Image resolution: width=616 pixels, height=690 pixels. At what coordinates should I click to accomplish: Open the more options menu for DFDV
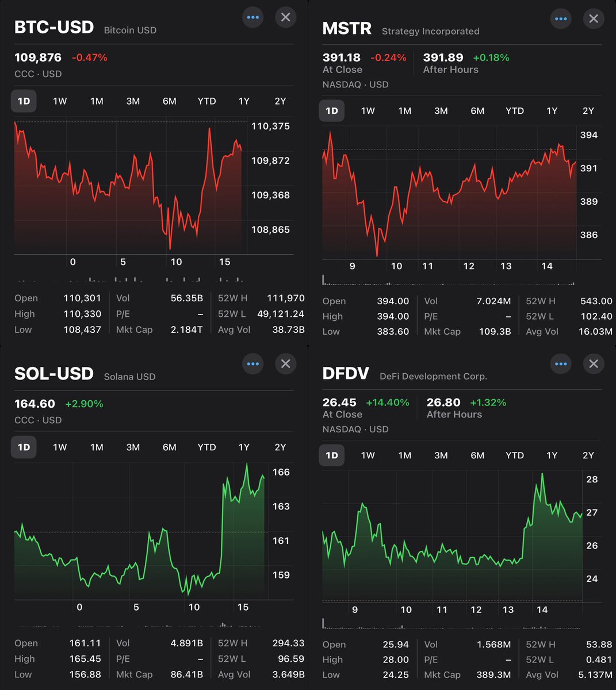click(x=561, y=363)
